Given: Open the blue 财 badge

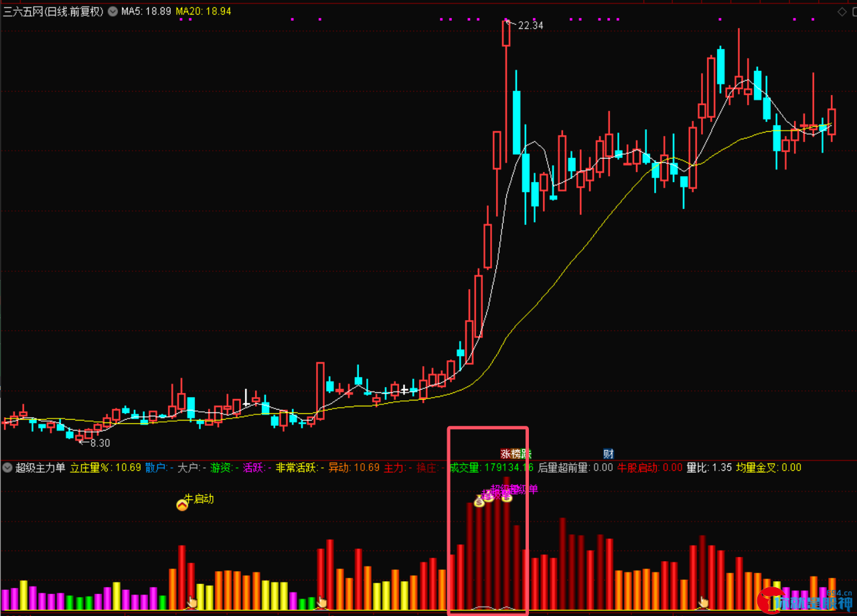Looking at the screenshot, I should pos(608,454).
